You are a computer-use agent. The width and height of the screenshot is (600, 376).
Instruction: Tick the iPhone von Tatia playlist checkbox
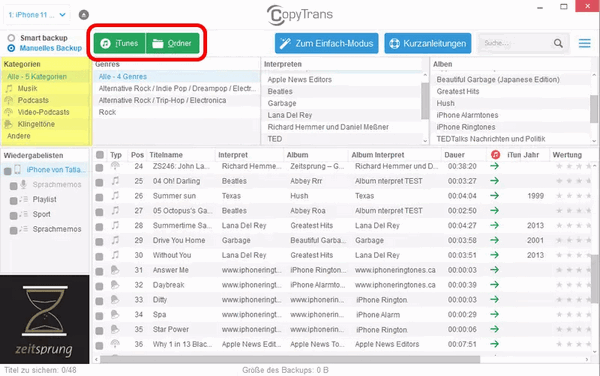click(7, 171)
